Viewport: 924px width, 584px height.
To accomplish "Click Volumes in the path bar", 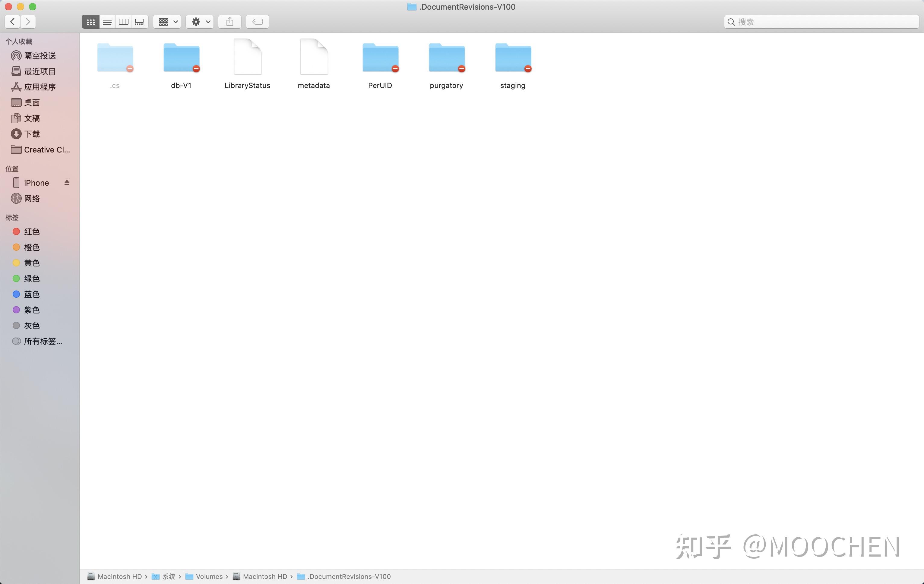I will pos(209,576).
